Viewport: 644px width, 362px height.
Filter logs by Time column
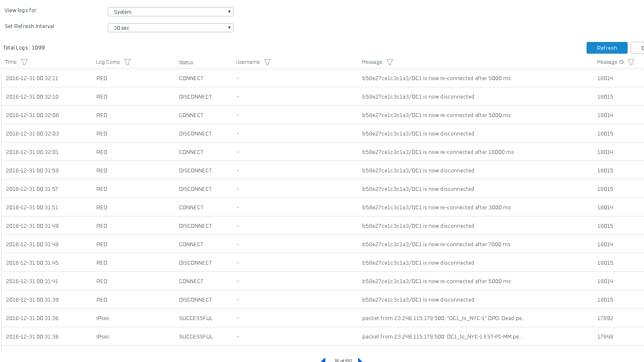[x=24, y=62]
